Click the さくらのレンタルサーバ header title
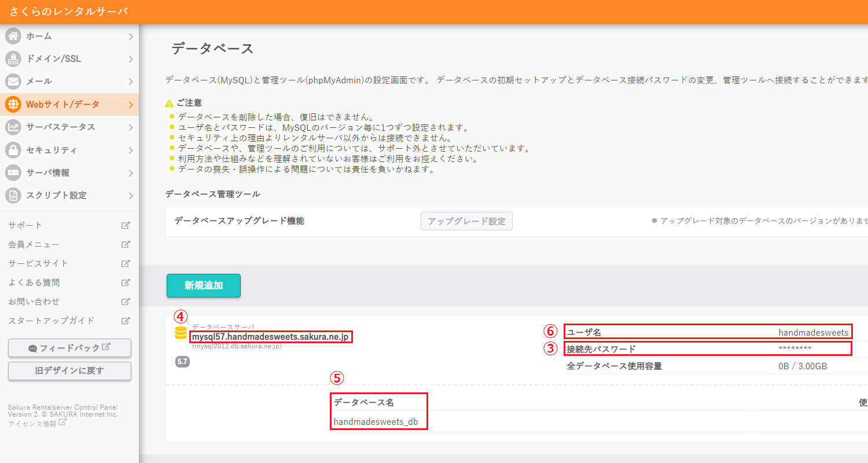This screenshot has height=463, width=868. pyautogui.click(x=69, y=12)
